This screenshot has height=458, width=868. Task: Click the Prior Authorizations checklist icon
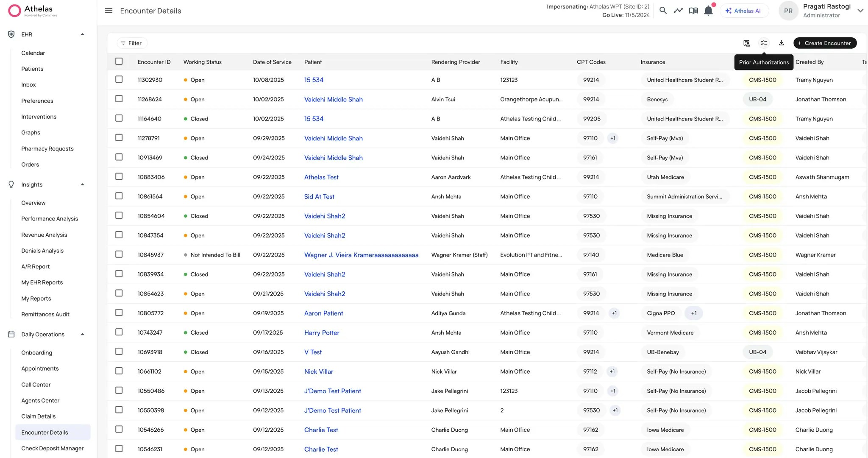pyautogui.click(x=764, y=43)
